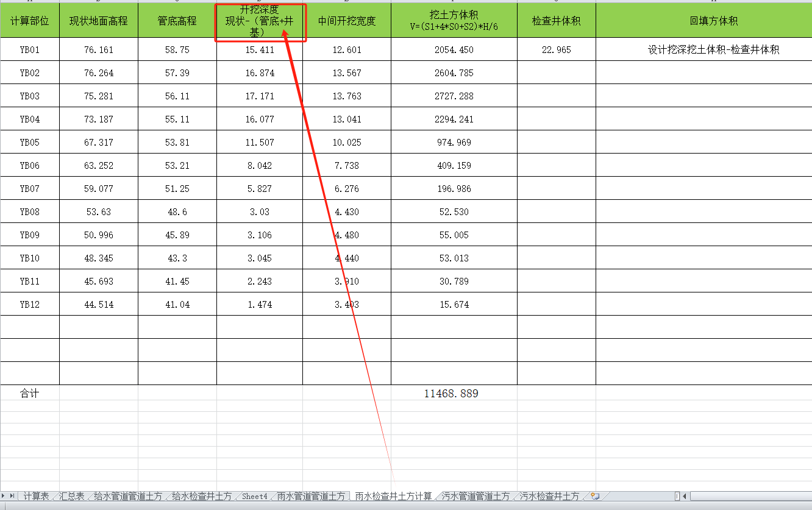Click the insert new worksheet icon
The image size is (812, 510).
pos(595,496)
